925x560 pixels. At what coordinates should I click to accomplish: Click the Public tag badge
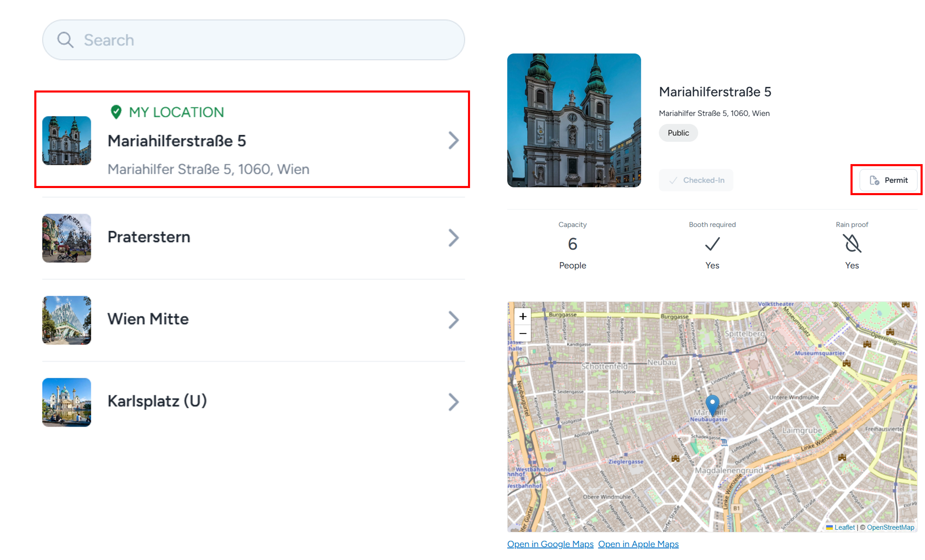pyautogui.click(x=678, y=133)
